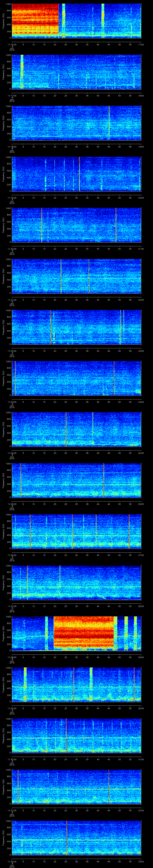153x868 pixels.
Task: Select the 11:28:00 time label
Action: [12, 657]
